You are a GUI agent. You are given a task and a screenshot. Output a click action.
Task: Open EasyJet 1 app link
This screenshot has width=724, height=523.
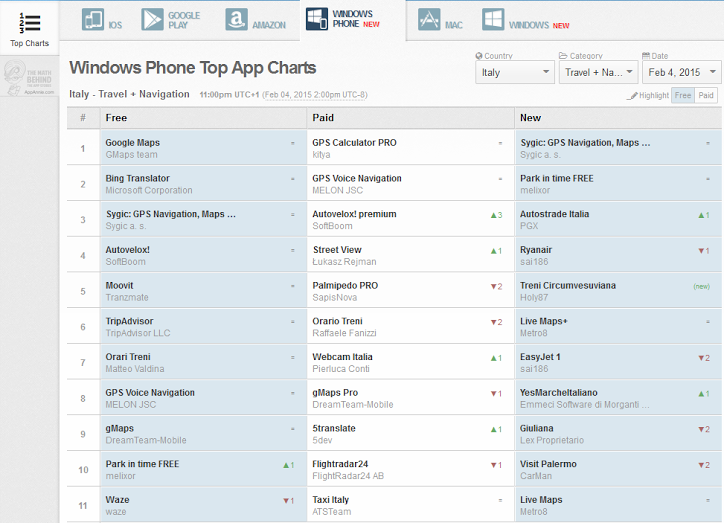(x=540, y=357)
